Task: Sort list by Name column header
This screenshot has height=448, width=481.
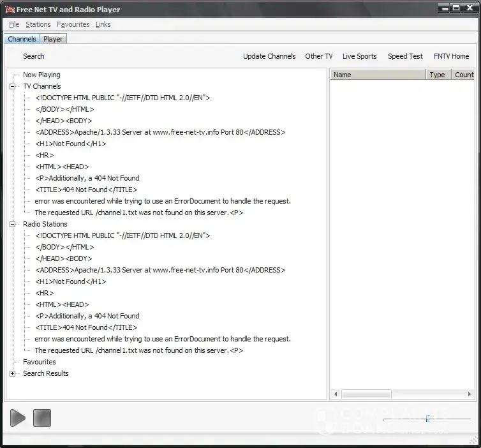Action: (378, 75)
